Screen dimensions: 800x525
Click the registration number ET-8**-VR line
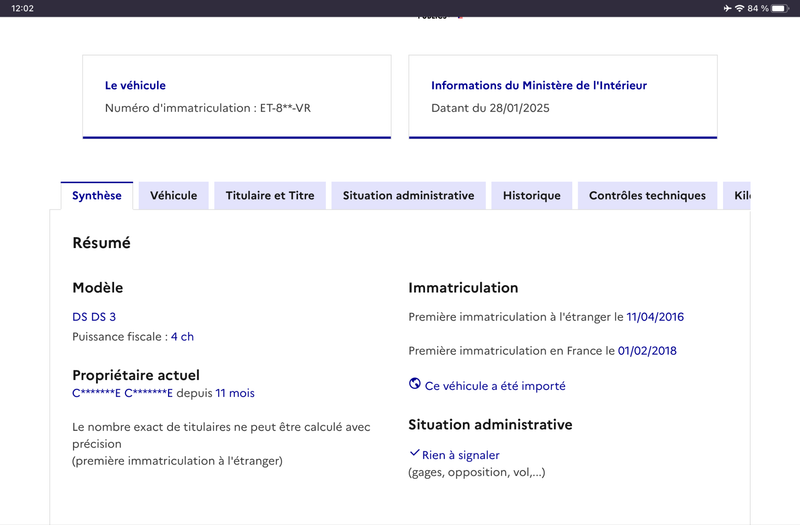[x=208, y=108]
